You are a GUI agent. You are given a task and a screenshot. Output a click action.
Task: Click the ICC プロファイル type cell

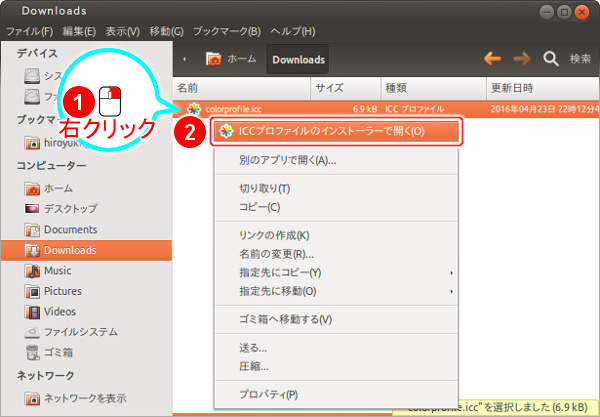[414, 109]
